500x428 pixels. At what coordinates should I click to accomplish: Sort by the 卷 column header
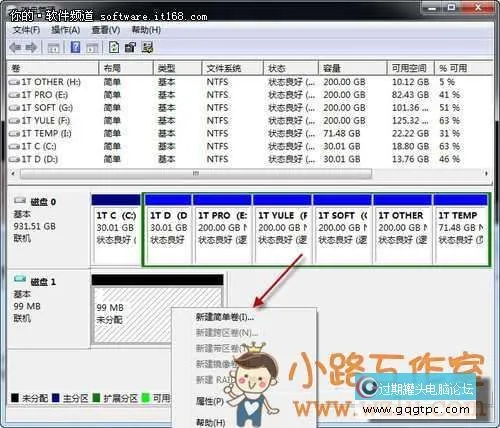tap(53, 68)
